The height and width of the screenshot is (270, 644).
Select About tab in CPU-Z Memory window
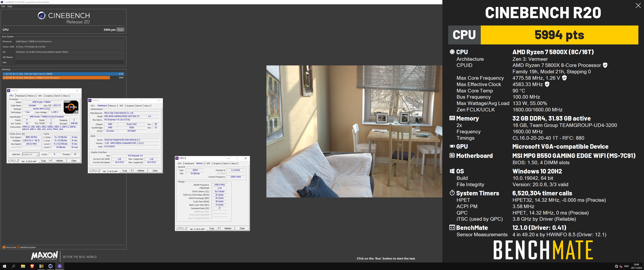click(234, 163)
